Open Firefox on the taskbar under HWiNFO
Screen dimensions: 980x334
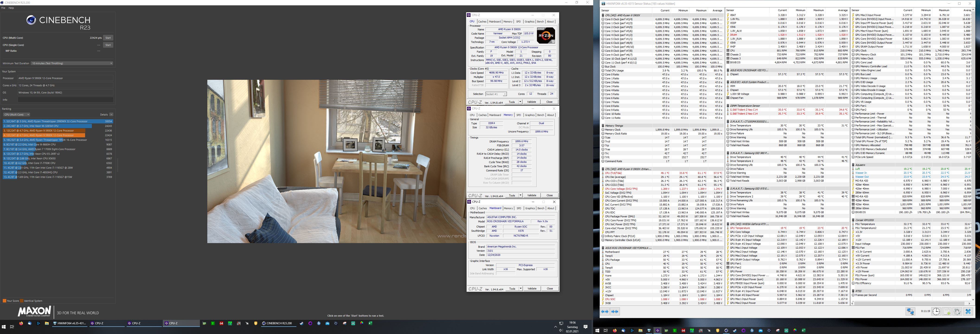point(615,330)
